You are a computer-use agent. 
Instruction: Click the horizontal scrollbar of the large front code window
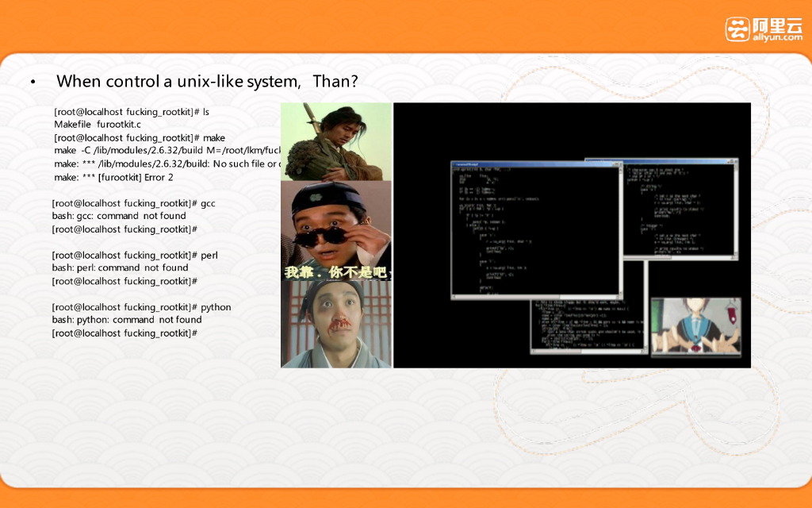(x=534, y=297)
